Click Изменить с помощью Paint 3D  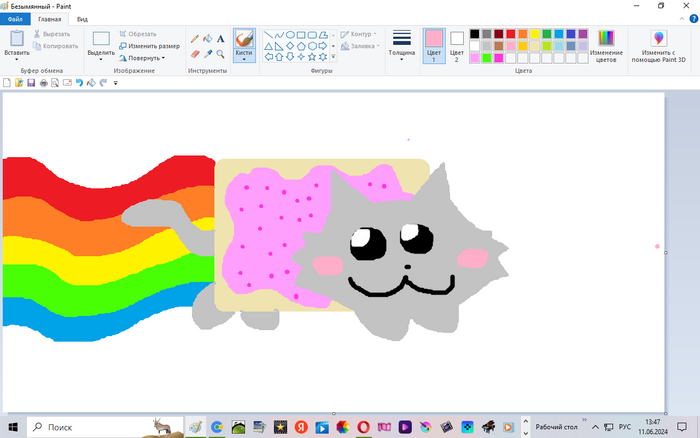(x=658, y=46)
